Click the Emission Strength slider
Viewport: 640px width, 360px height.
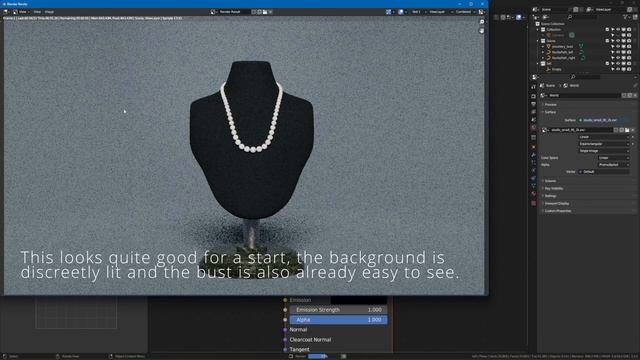338,310
